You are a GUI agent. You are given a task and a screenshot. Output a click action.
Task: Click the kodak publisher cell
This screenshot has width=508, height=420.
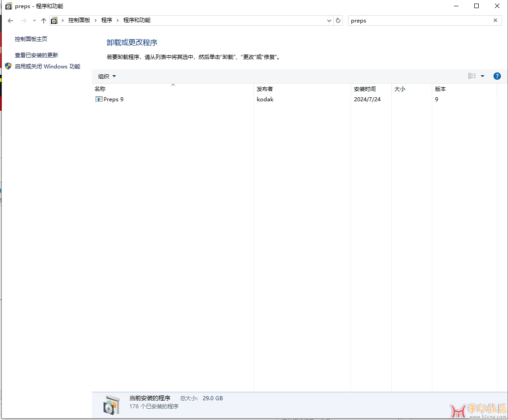tap(265, 99)
